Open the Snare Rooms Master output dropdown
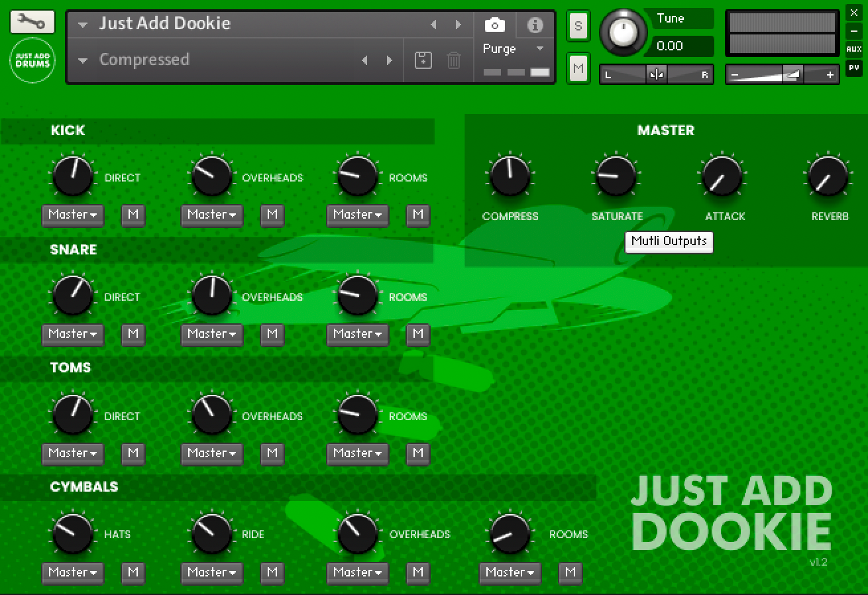This screenshot has width=868, height=595. point(358,334)
